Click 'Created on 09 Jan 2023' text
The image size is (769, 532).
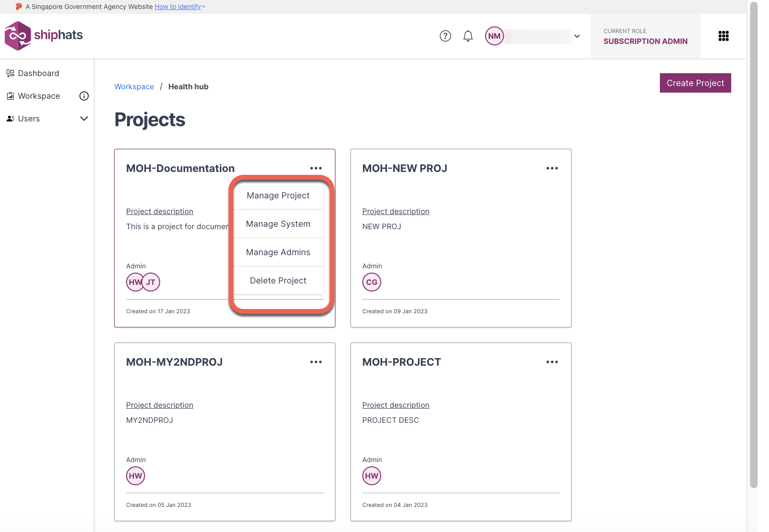[x=395, y=311]
